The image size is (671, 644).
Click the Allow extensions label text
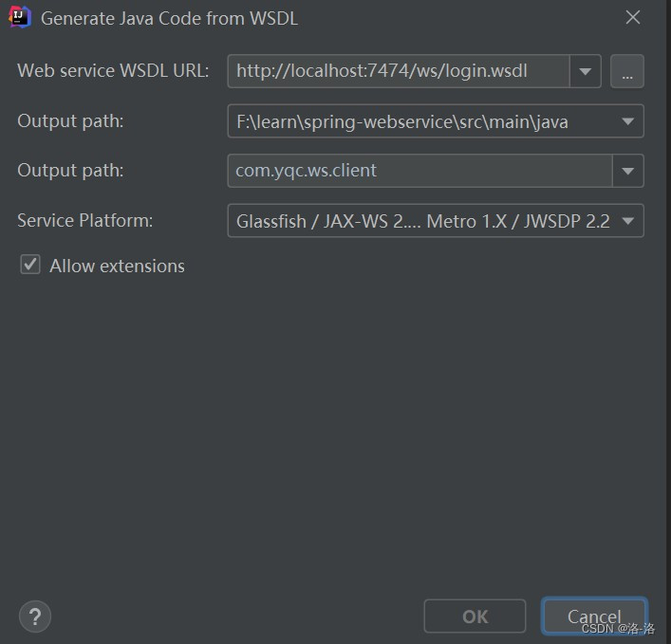(x=118, y=266)
